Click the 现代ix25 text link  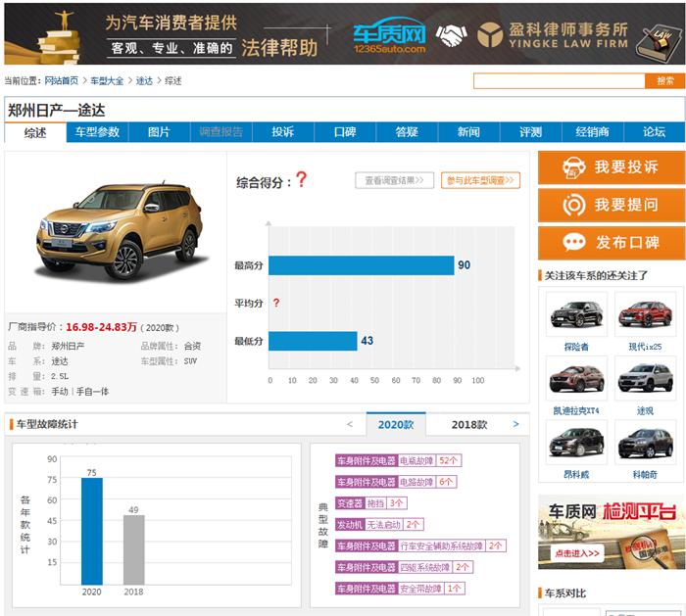[645, 347]
